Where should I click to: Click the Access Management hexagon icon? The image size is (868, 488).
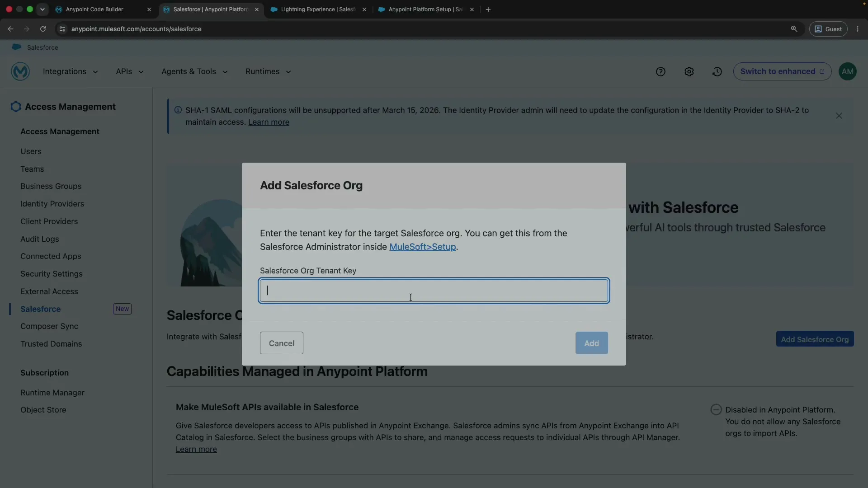pos(16,107)
